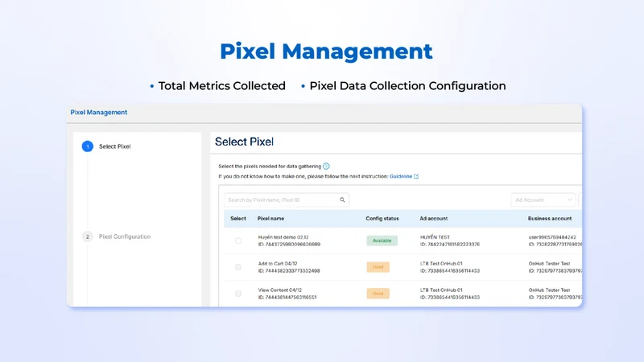Click pixel name Add to Cart 04/12
Screen dimensions: 644x362
(x=278, y=264)
